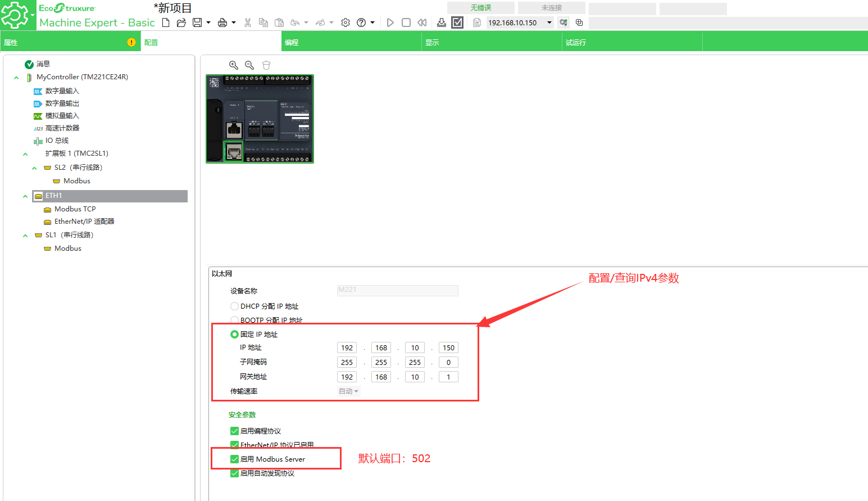Uncheck the 启用 Modbus Server checkbox
The width and height of the screenshot is (868, 501).
point(234,459)
